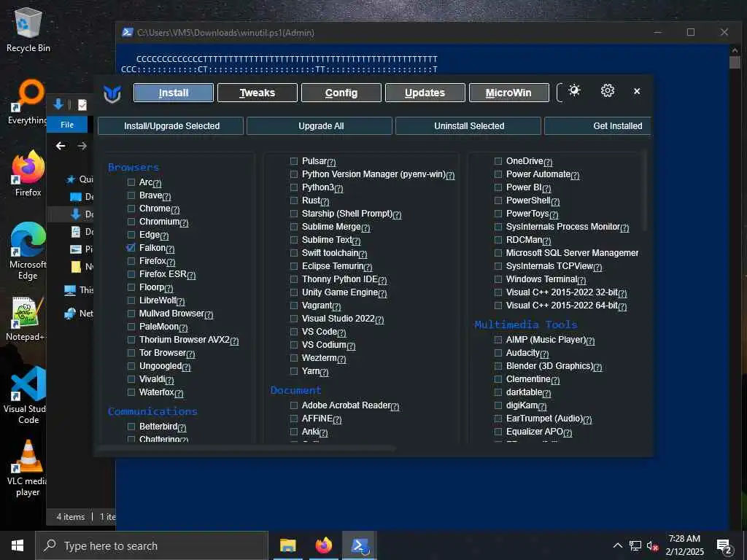Screen dimensions: 747x560
Task: Open Microsoft Edge desktop icon
Action: (x=28, y=251)
